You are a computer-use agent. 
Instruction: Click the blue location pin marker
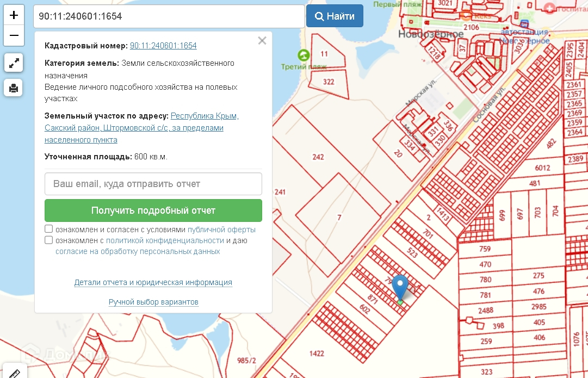pos(400,287)
